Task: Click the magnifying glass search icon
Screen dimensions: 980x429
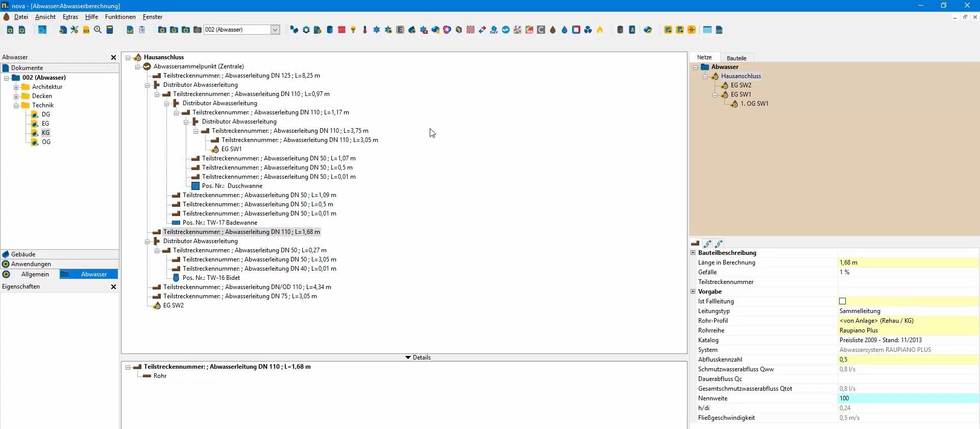Action: point(97,30)
